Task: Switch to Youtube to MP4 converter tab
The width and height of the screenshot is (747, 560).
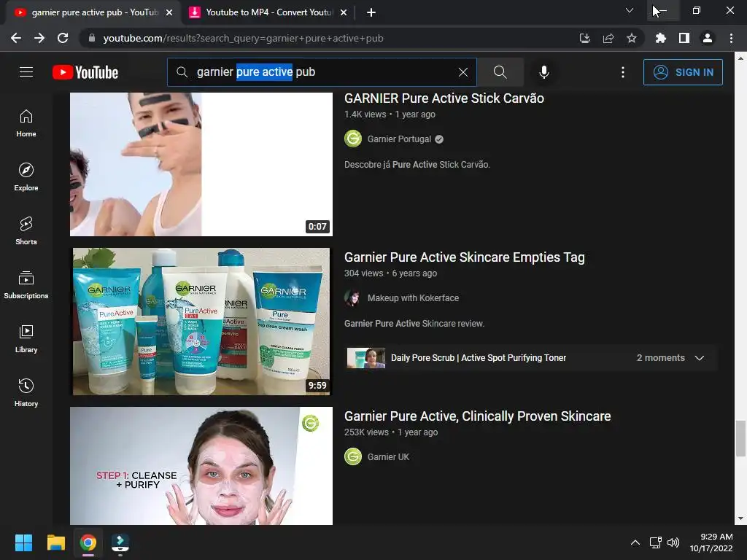Action: [269, 12]
